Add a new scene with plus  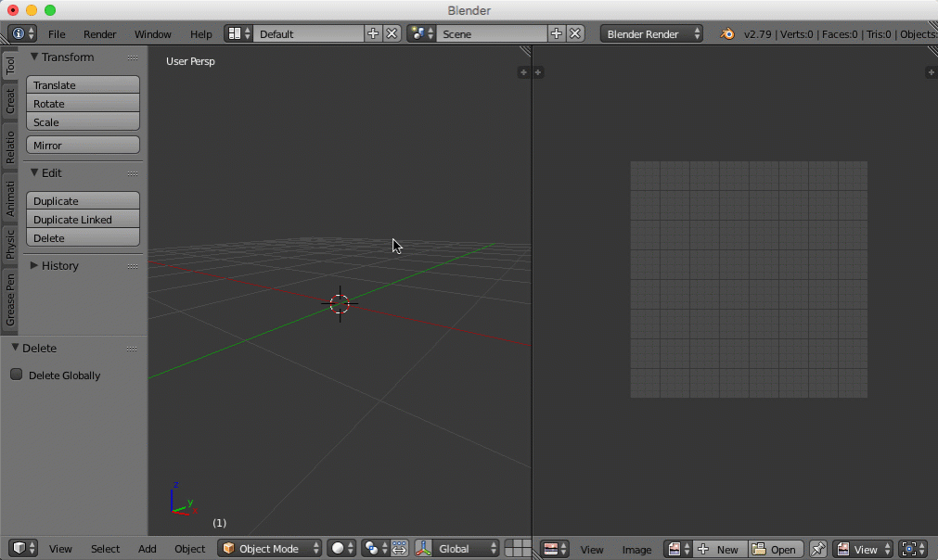(557, 33)
